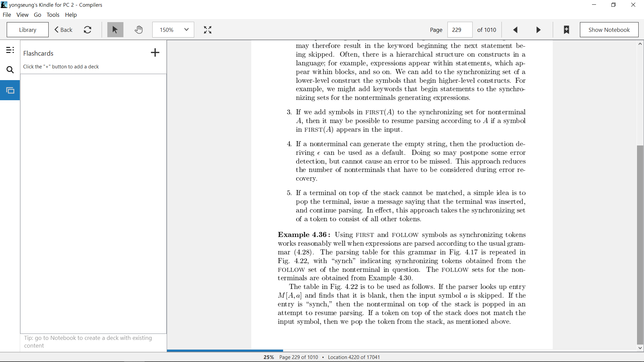This screenshot has width=644, height=362.
Task: Click Show Notebook button
Action: click(609, 30)
